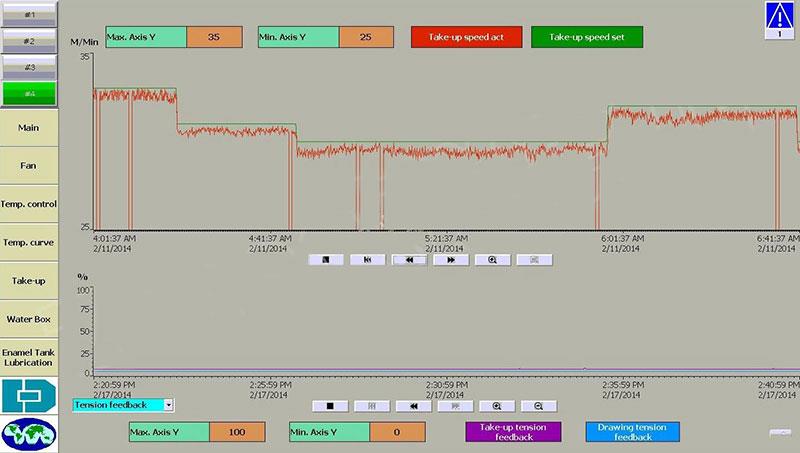Click the blue connector icon in sidebar

tap(28, 395)
